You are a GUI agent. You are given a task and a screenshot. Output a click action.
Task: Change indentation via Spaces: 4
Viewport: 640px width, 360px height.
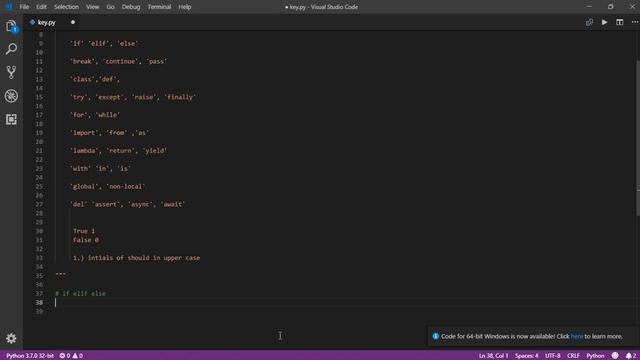[x=527, y=356]
